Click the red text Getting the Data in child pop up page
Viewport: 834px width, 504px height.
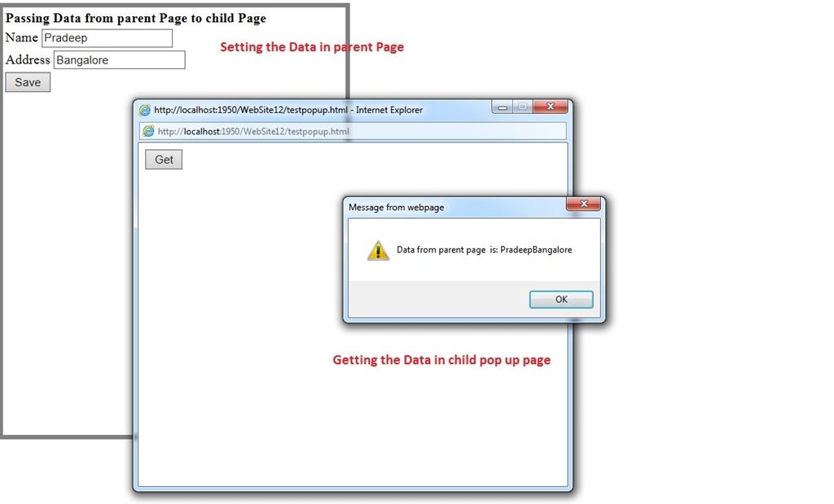pos(441,360)
